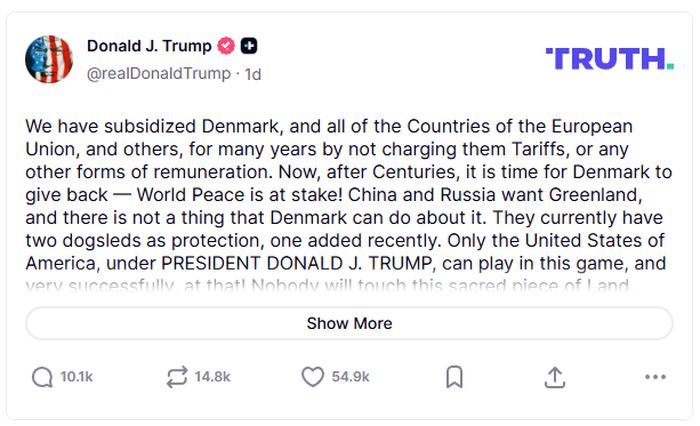Like the post with the heart icon
700x426 pixels.
click(313, 377)
